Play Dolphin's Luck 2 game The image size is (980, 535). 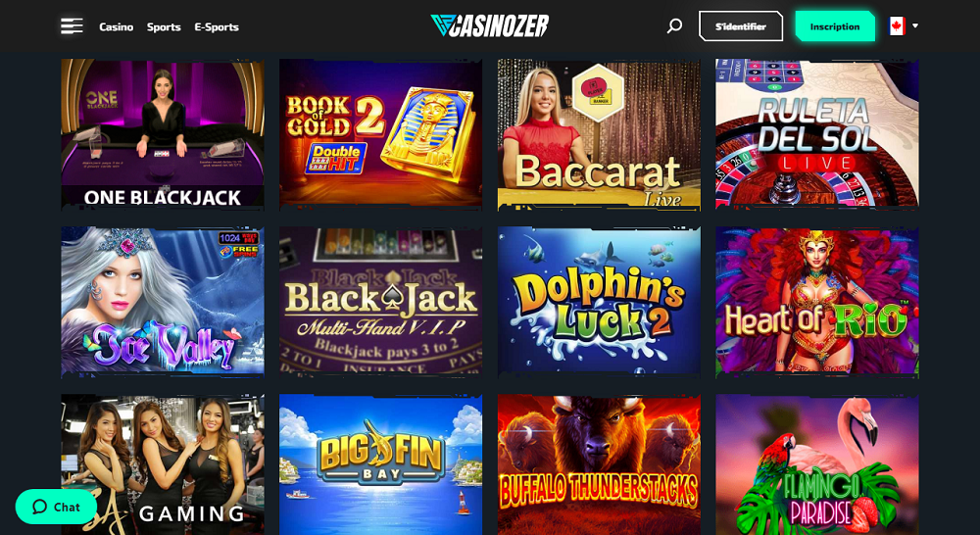(599, 301)
